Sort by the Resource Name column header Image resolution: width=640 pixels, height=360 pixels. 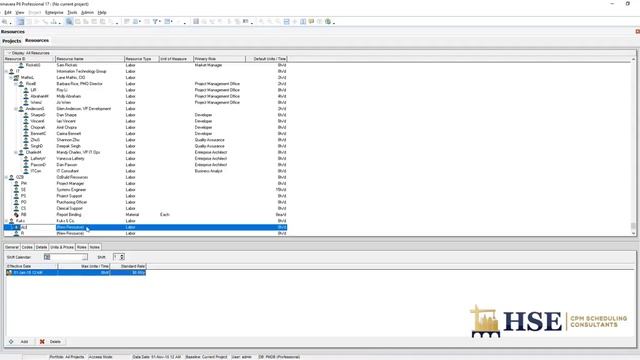(89, 59)
